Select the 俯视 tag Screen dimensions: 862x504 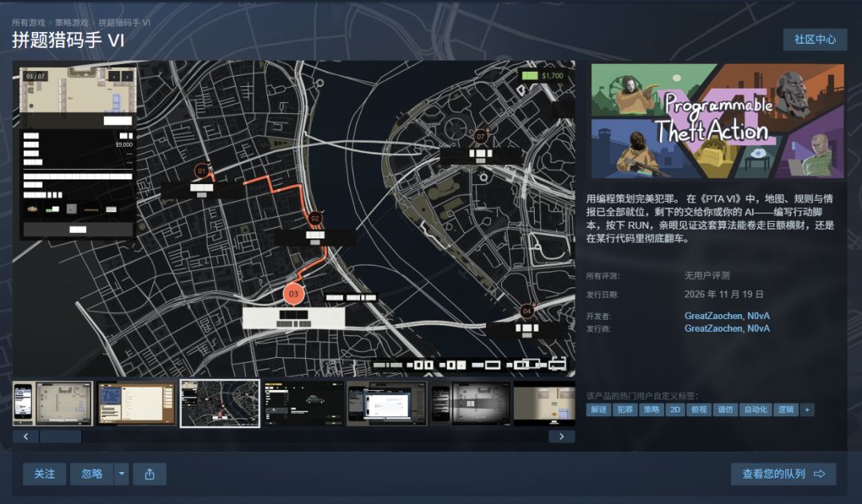[x=698, y=410]
